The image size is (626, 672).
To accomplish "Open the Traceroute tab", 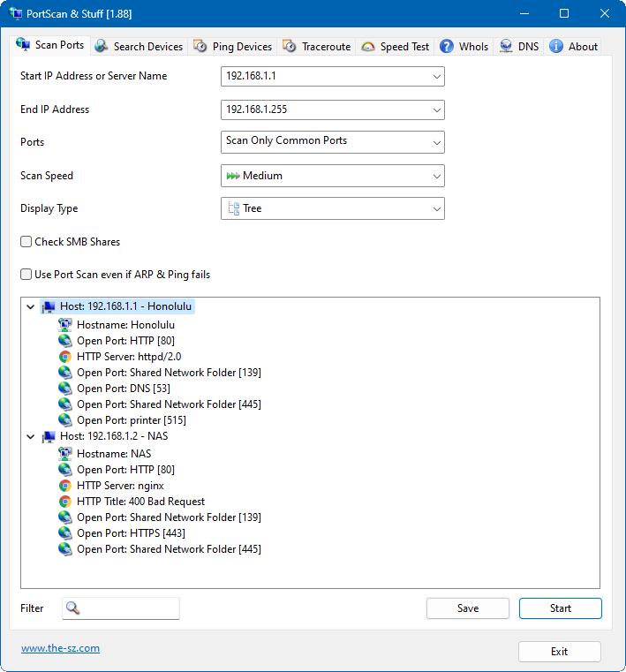I will point(317,46).
